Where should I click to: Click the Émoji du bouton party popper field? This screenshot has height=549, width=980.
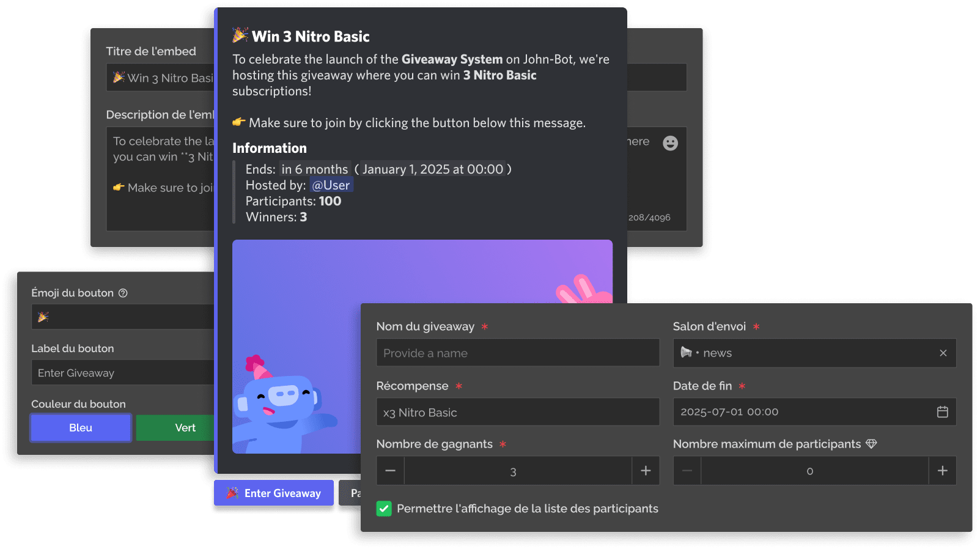[123, 317]
